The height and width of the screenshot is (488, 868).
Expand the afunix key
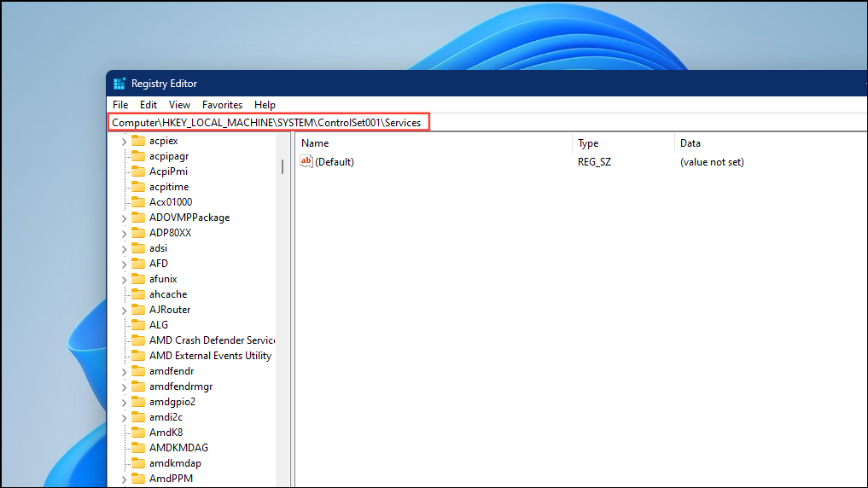coord(124,280)
